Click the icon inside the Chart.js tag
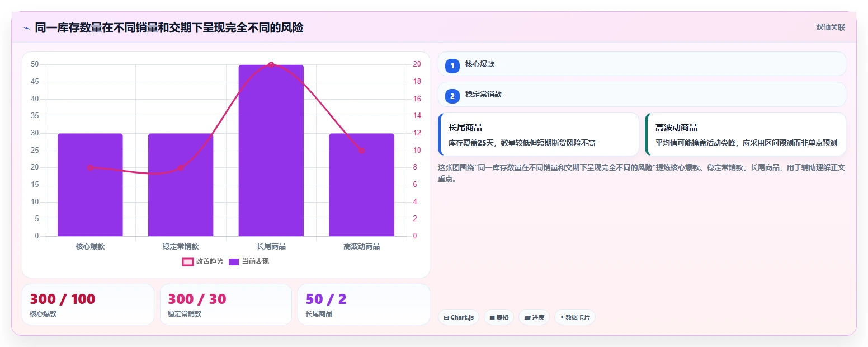This screenshot has width=868, height=347. click(x=446, y=318)
